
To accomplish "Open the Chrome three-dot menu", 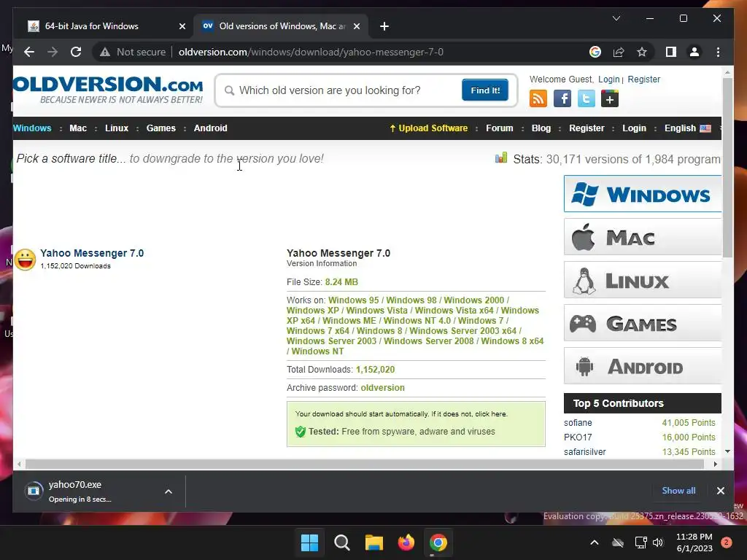I will tap(718, 52).
